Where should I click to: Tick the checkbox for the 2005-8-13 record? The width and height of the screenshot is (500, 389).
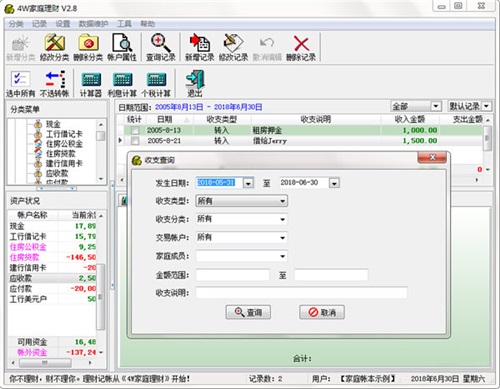click(x=135, y=130)
